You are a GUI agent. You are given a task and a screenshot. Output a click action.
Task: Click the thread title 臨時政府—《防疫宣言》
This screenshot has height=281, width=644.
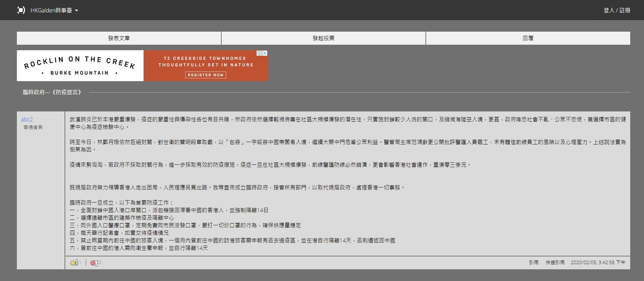(x=52, y=92)
